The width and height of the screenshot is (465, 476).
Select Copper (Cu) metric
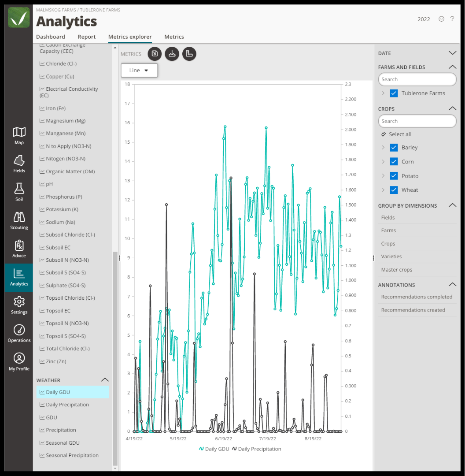pos(57,77)
